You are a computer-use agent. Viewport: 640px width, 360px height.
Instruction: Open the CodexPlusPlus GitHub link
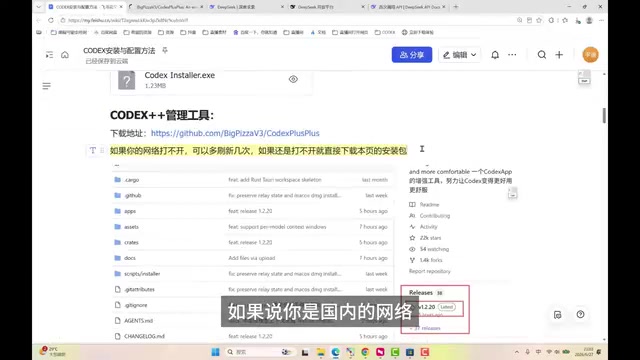[x=235, y=133]
